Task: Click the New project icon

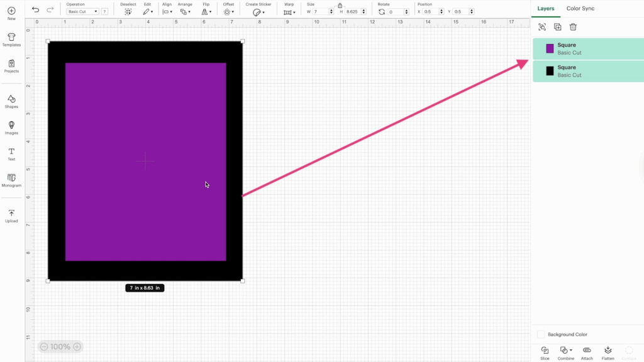Action: pos(11,11)
